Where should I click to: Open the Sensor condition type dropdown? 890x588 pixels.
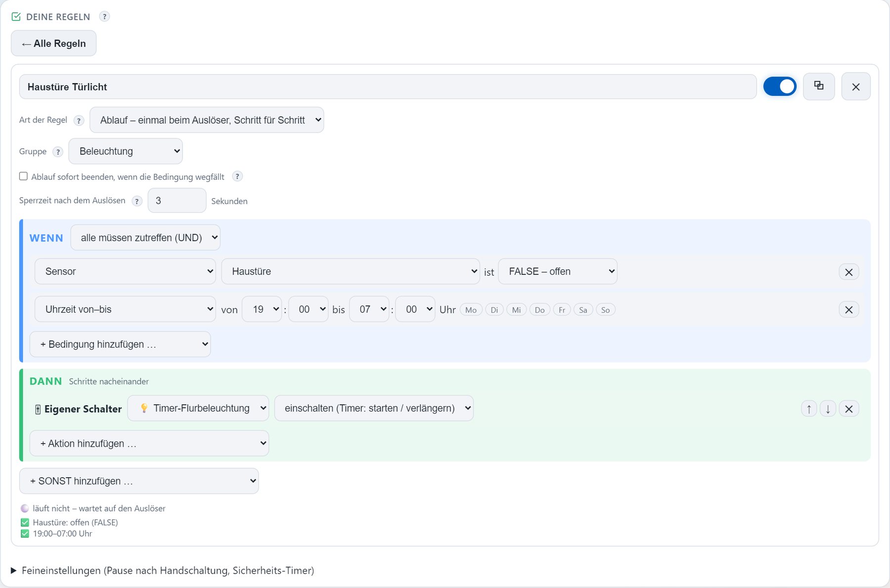pyautogui.click(x=125, y=271)
